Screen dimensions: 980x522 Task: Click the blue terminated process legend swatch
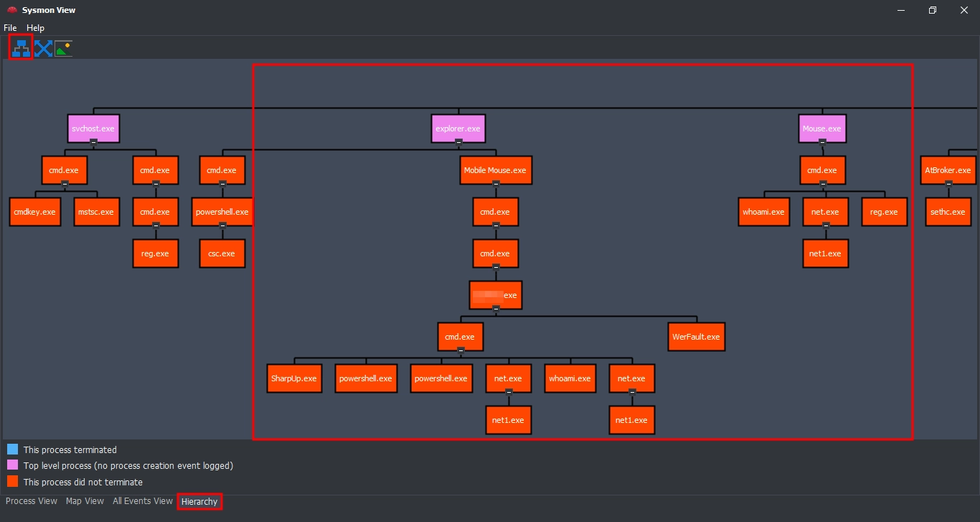pyautogui.click(x=12, y=449)
